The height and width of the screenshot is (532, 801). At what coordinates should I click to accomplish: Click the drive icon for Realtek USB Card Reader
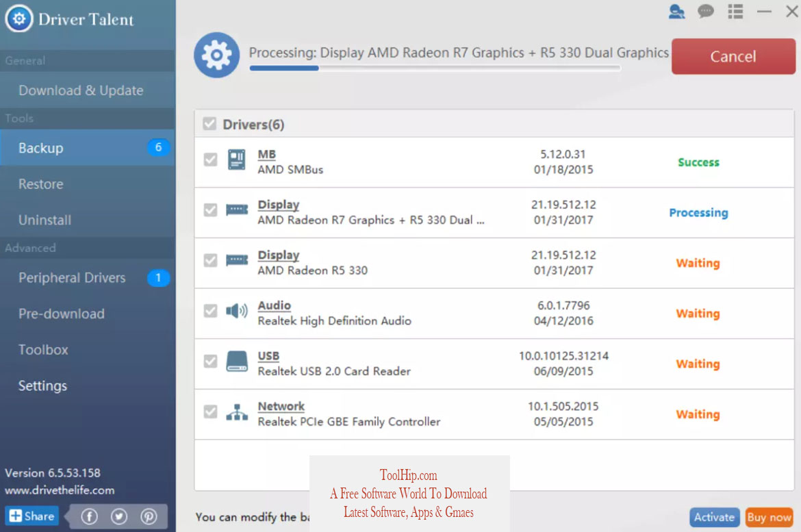[x=236, y=361]
